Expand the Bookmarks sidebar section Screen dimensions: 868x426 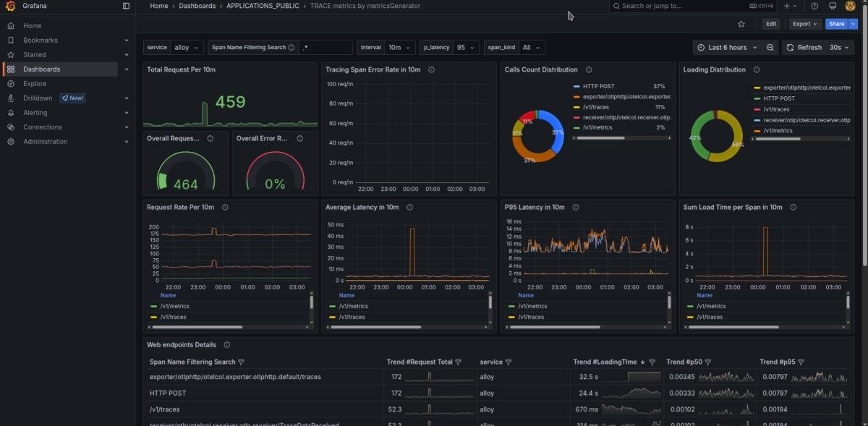coord(127,41)
